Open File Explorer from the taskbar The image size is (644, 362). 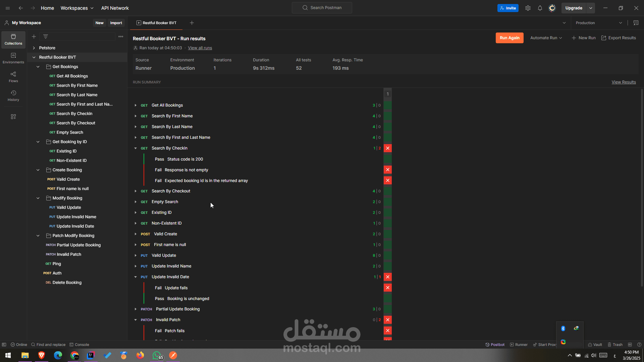(x=25, y=355)
